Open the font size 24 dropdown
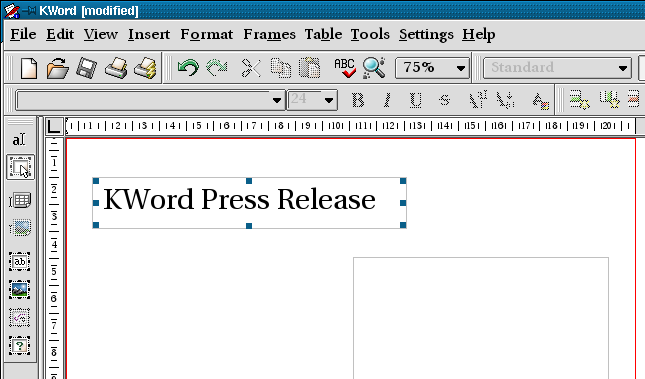 point(312,100)
